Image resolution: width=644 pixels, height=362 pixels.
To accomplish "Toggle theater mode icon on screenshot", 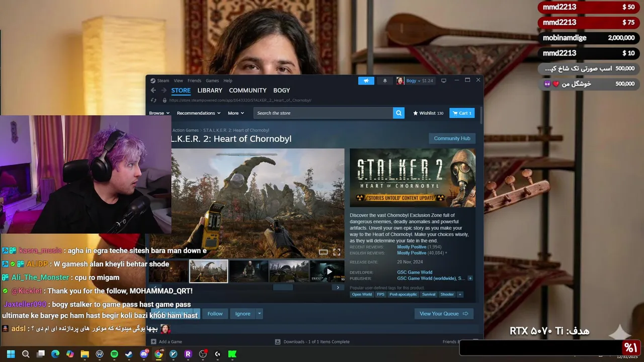I will (x=324, y=252).
